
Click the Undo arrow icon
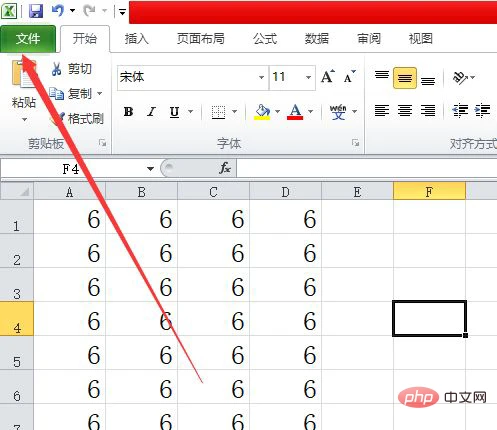[58, 11]
